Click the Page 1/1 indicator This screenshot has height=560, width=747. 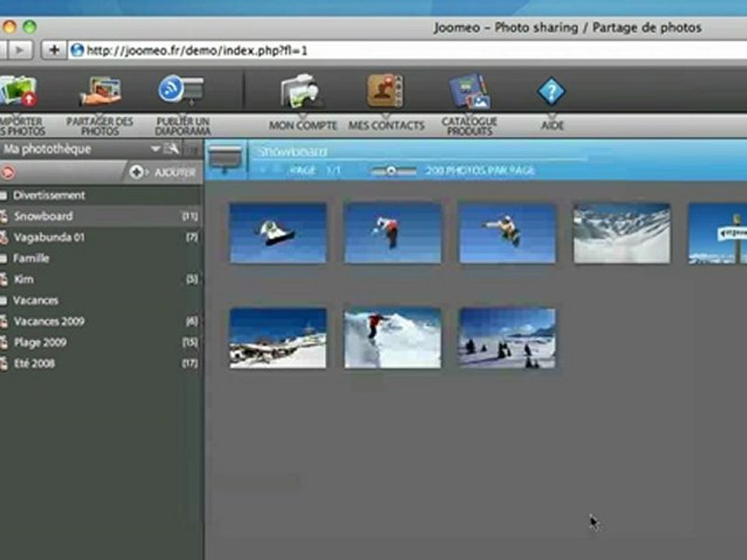315,170
